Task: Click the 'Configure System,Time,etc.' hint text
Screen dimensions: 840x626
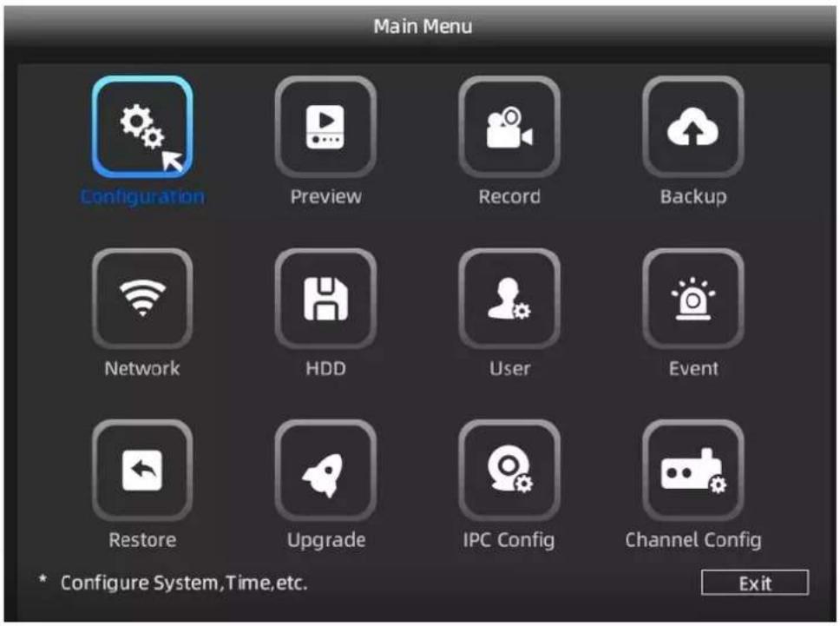Action: point(184,583)
